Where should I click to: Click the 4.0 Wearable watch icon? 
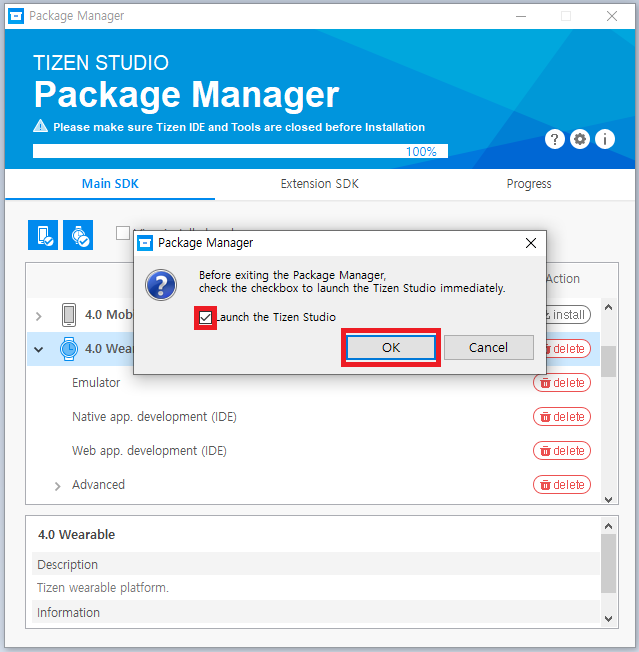[x=69, y=349]
